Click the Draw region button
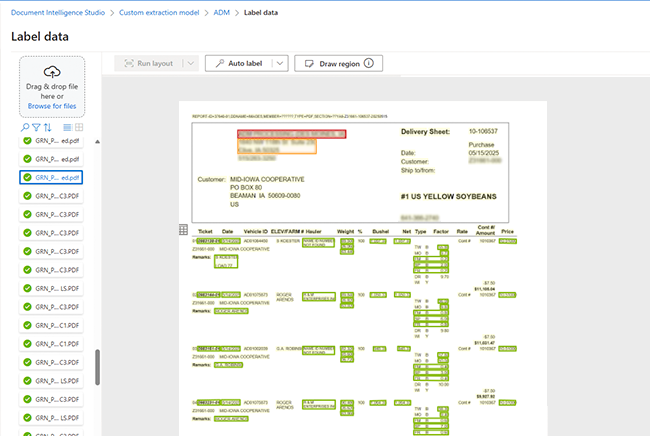 [338, 63]
